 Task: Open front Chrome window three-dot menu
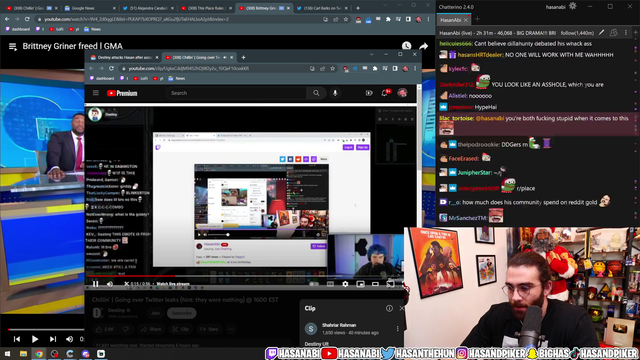tap(415, 69)
